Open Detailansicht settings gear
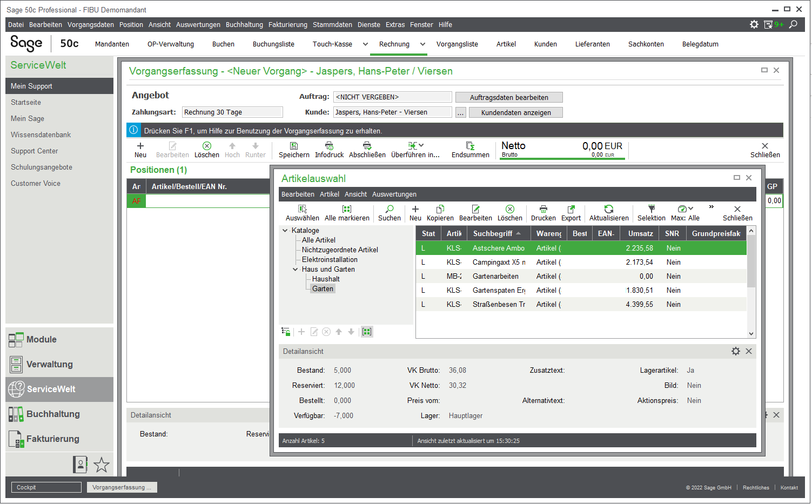 tap(735, 351)
